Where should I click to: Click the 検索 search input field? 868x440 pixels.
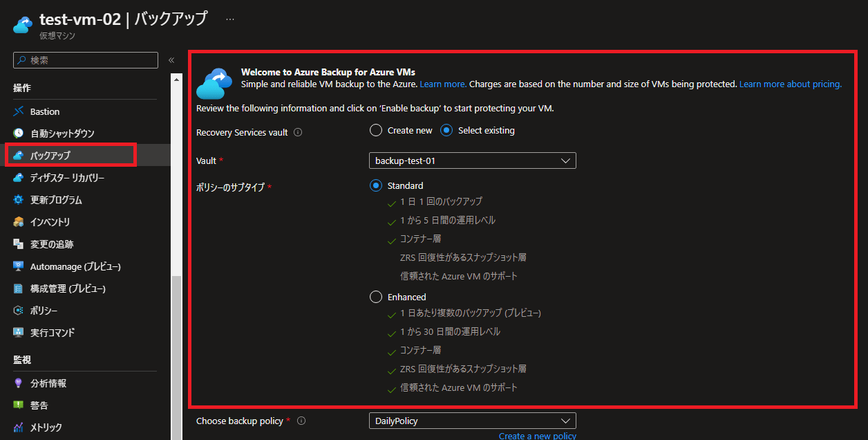tap(86, 60)
